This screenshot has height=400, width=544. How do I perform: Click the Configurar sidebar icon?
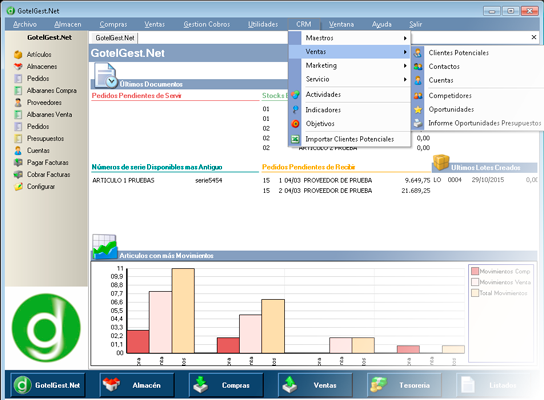coord(18,186)
